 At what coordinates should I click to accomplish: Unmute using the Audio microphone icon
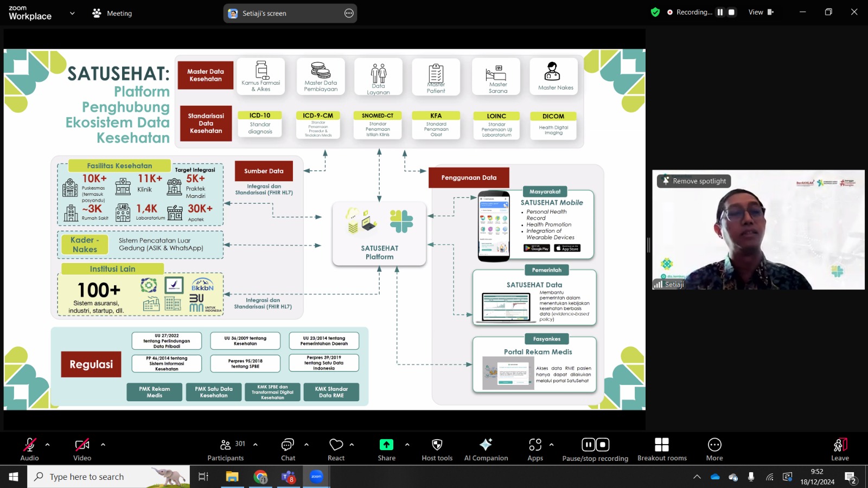tap(29, 445)
